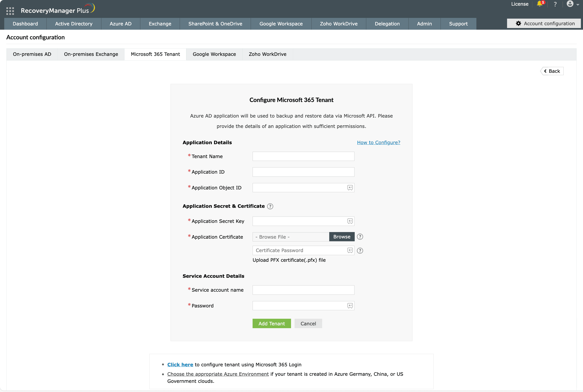Click the Browse button for certificate upload
This screenshot has width=583, height=392.
tap(342, 237)
